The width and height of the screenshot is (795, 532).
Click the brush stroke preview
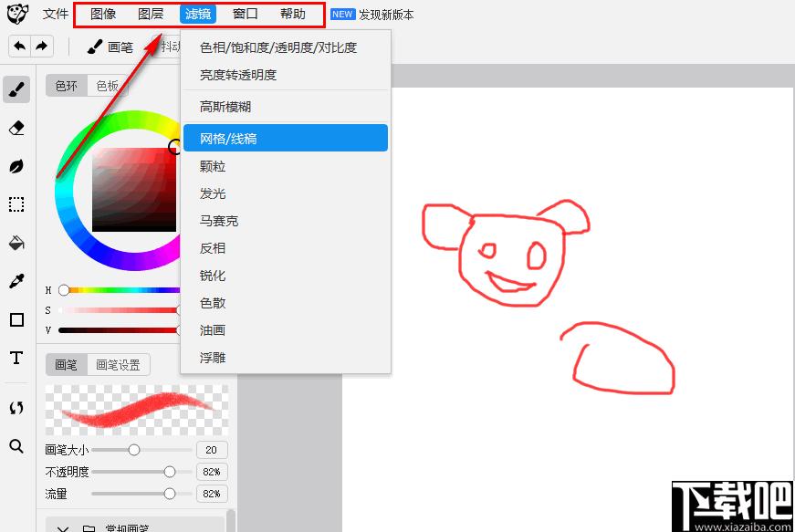tap(136, 410)
